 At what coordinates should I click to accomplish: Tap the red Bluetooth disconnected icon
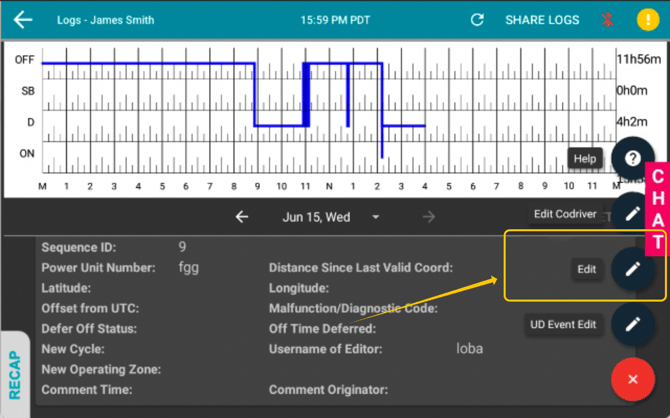click(x=607, y=20)
